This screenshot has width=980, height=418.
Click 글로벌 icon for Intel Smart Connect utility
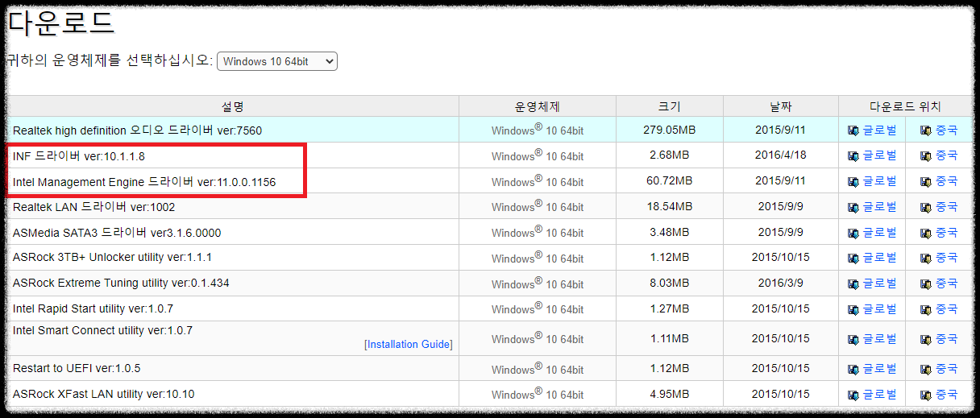853,339
